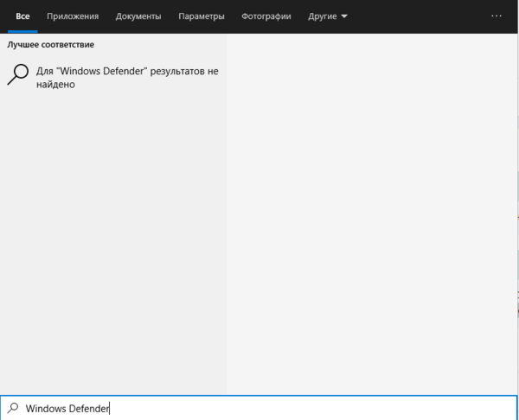Click the large magnifier result icon
Screen dimensions: 519x420
(18, 74)
